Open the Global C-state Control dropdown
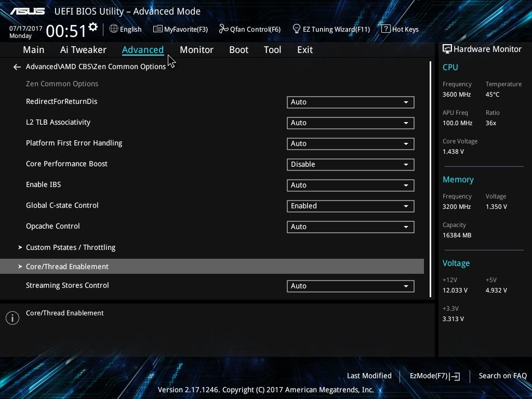 tap(351, 206)
